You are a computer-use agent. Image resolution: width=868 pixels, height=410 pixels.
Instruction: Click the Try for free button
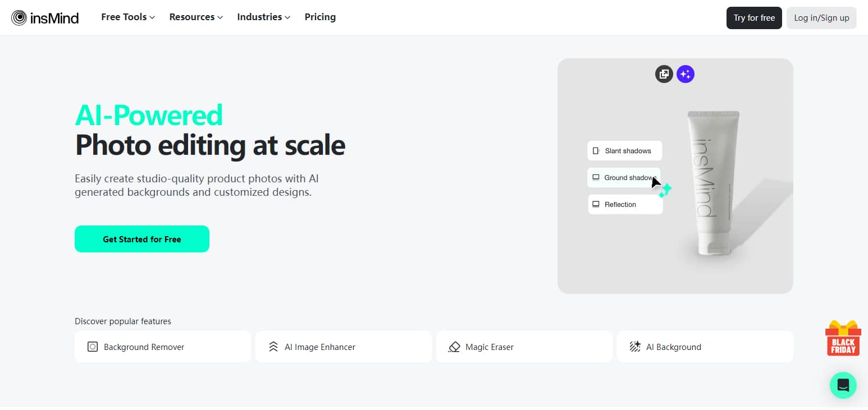point(754,17)
